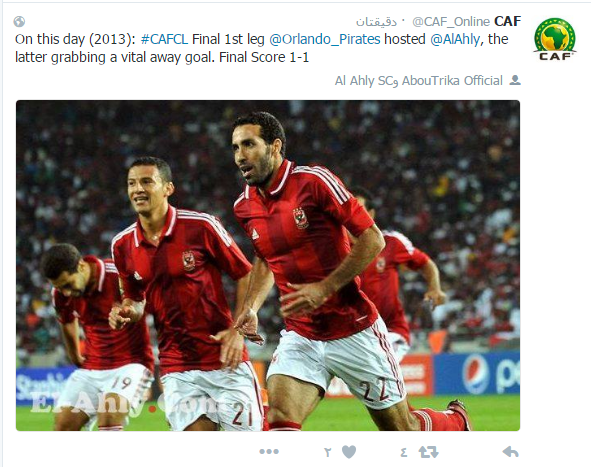Open the @AlAhly mention link
Image resolution: width=591 pixels, height=467 pixels.
[x=455, y=39]
